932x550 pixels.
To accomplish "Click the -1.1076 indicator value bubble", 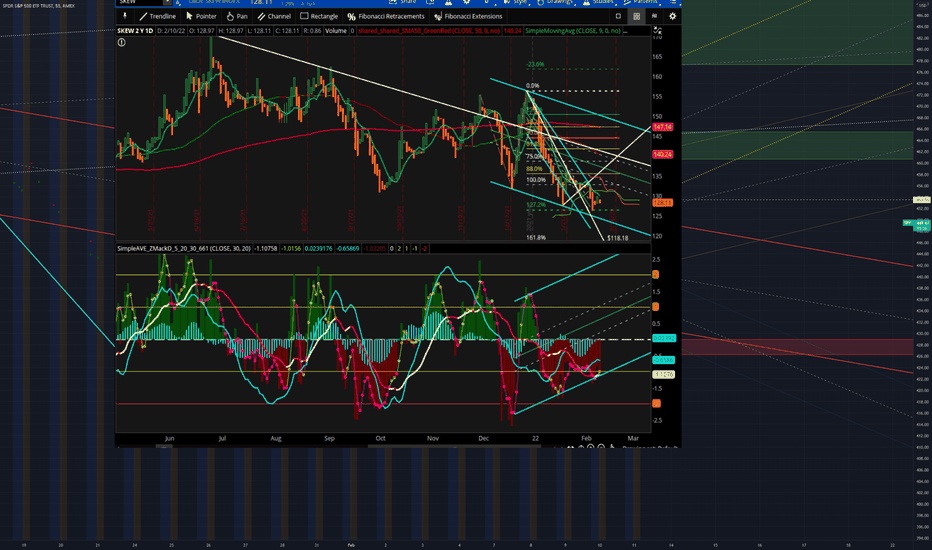I will (x=663, y=375).
